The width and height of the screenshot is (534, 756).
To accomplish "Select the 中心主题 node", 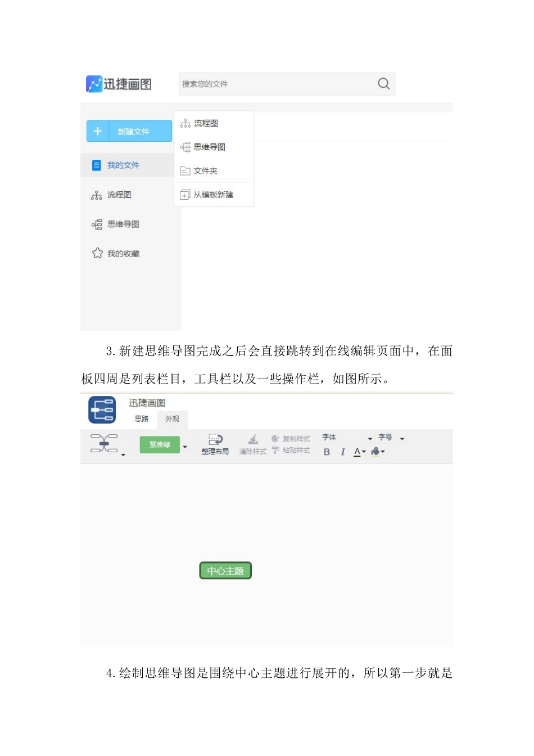I will tap(225, 571).
